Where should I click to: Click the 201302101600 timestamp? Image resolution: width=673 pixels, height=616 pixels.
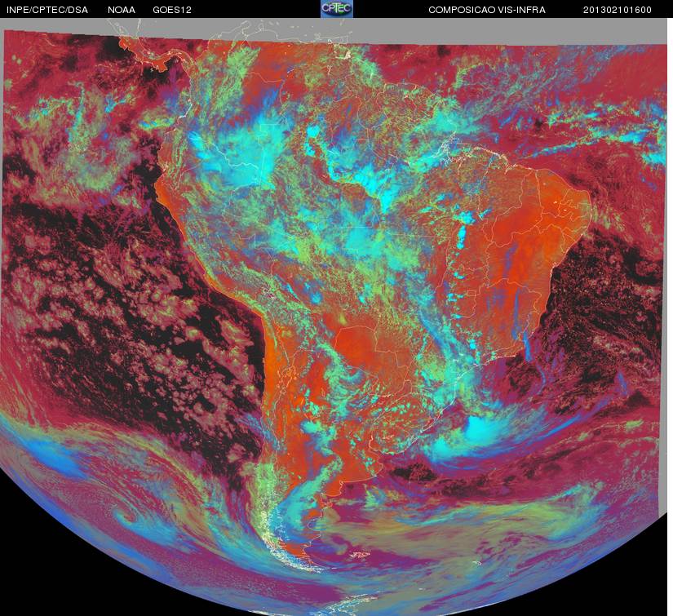click(x=618, y=10)
